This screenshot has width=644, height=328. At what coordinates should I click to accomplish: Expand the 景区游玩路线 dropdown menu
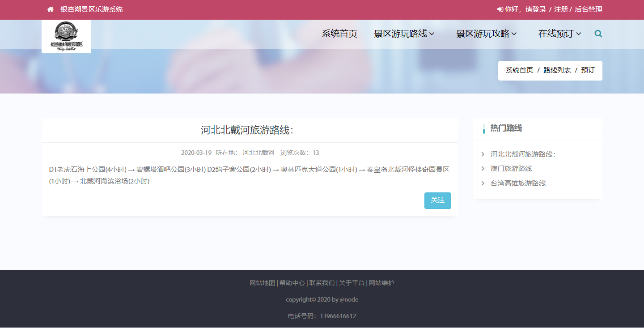point(404,34)
